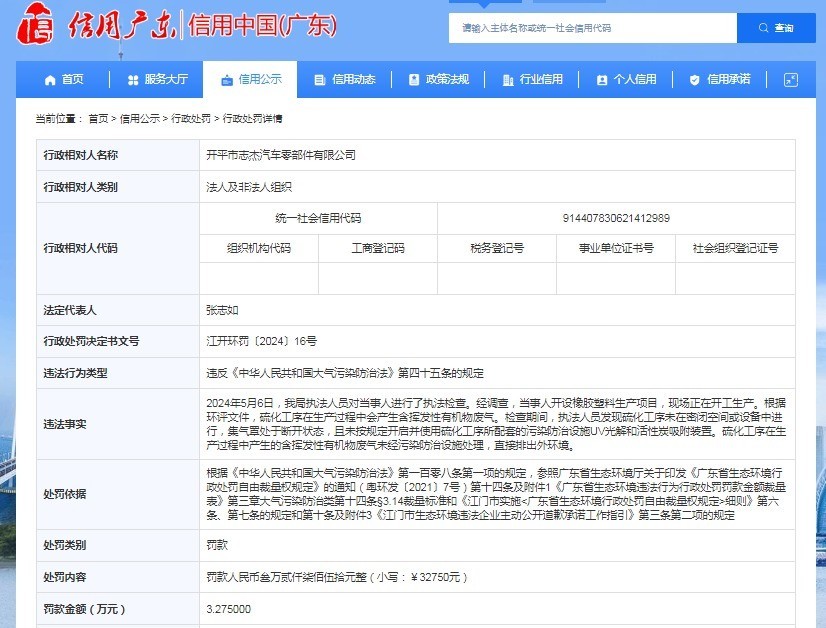Click the credit code 914407830621412989

coord(616,218)
